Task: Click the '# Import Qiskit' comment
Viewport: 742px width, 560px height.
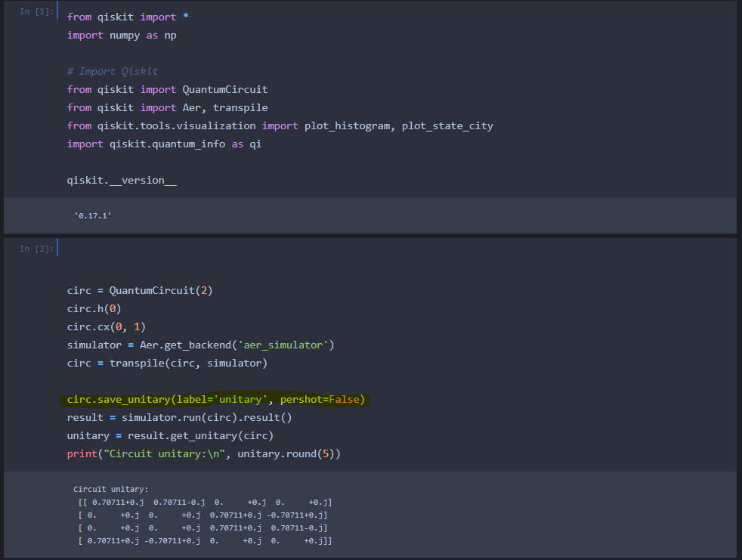Action: point(112,72)
